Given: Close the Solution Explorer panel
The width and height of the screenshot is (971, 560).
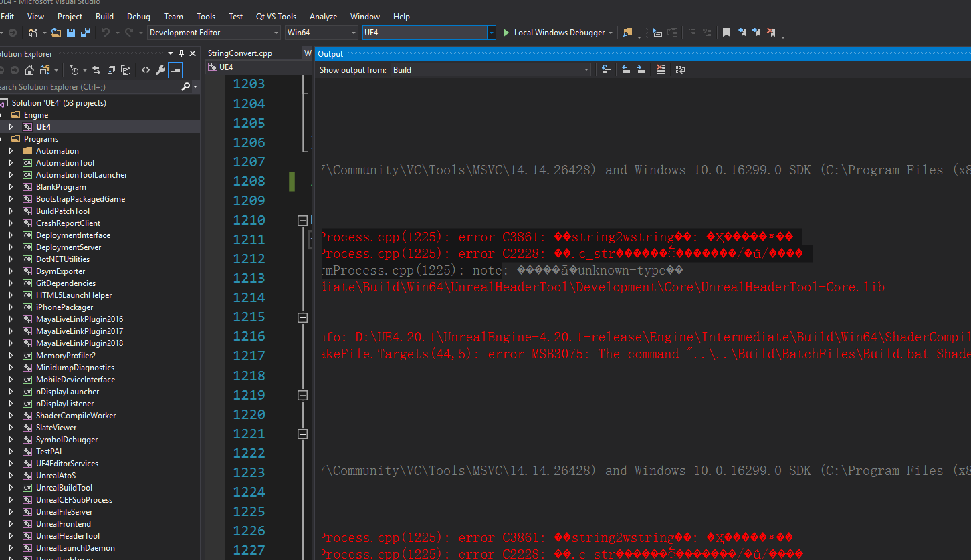Looking at the screenshot, I should pyautogui.click(x=193, y=53).
